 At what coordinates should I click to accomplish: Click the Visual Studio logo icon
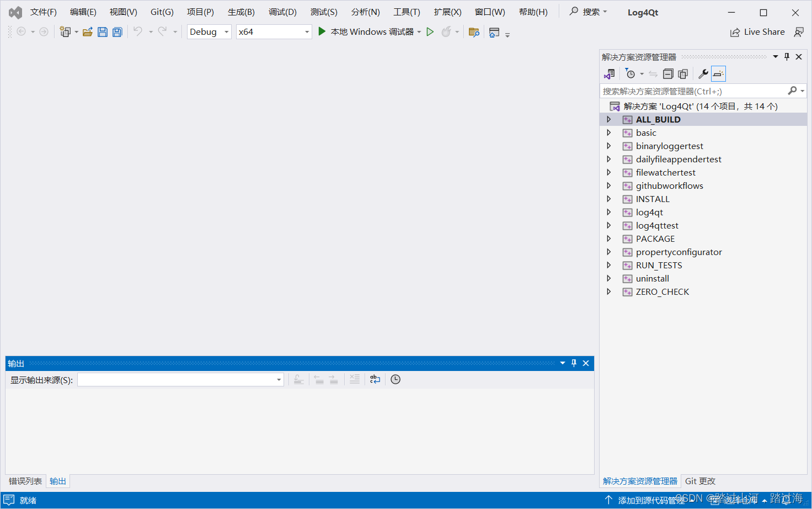pyautogui.click(x=15, y=12)
